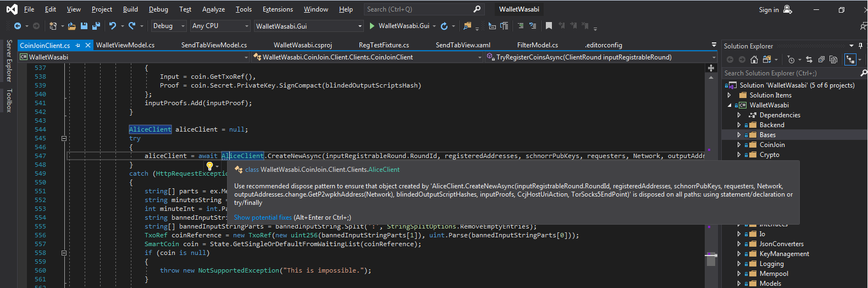Click the Open File folder icon
Image resolution: width=868 pixels, height=288 pixels.
click(73, 26)
